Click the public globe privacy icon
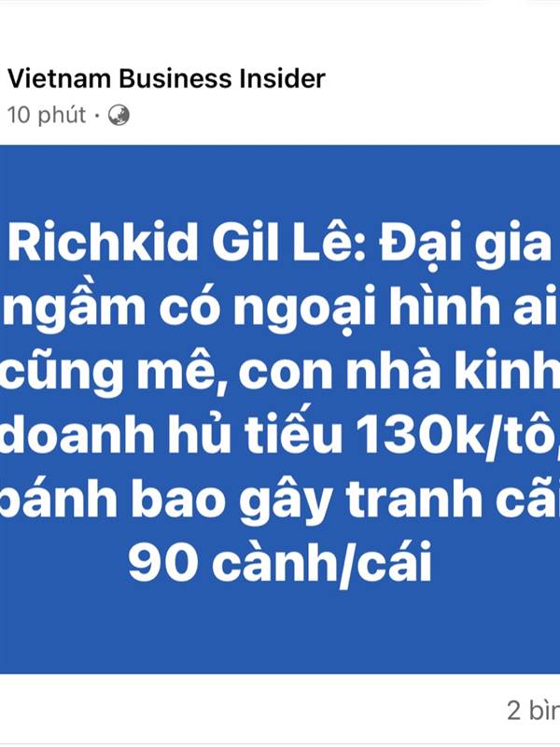560x747 pixels. (119, 115)
